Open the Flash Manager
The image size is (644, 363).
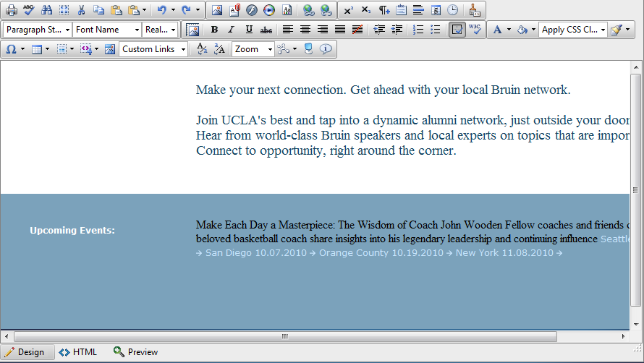[252, 10]
